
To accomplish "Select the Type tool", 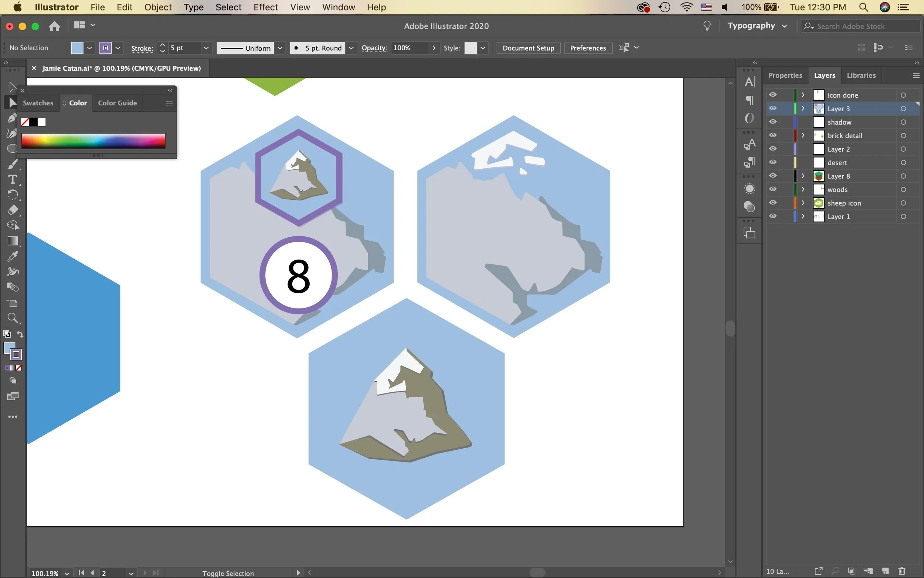I will click(x=13, y=179).
